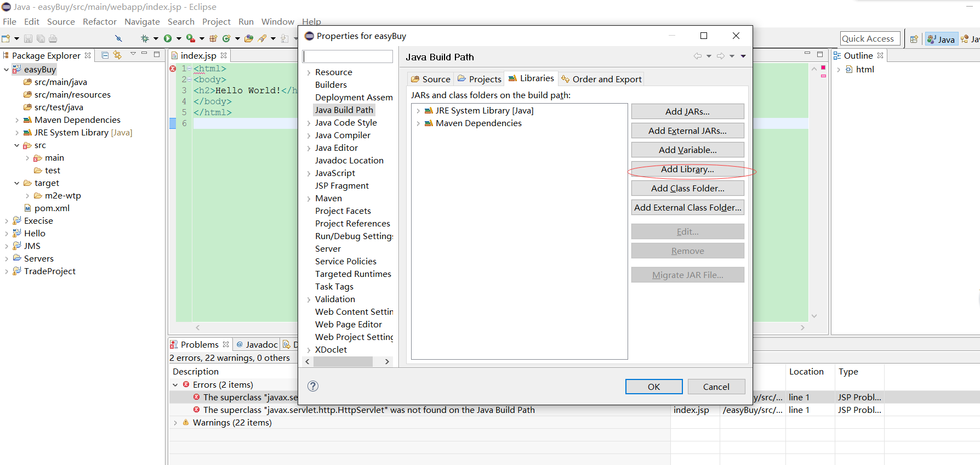Viewport: 980px width, 465px height.
Task: Click the Search flashlight icon
Action: tap(263, 38)
